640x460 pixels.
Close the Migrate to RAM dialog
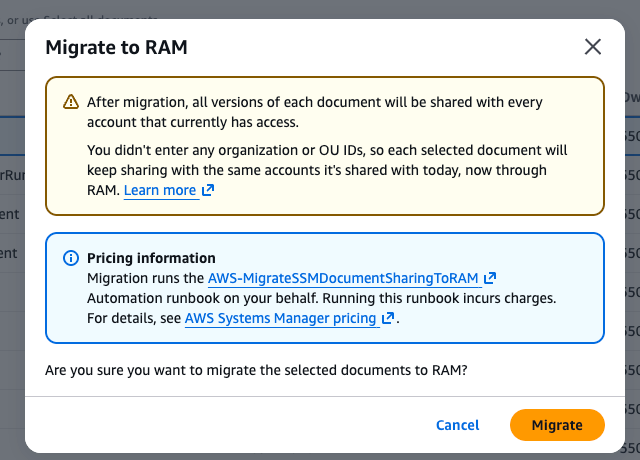[x=593, y=47]
